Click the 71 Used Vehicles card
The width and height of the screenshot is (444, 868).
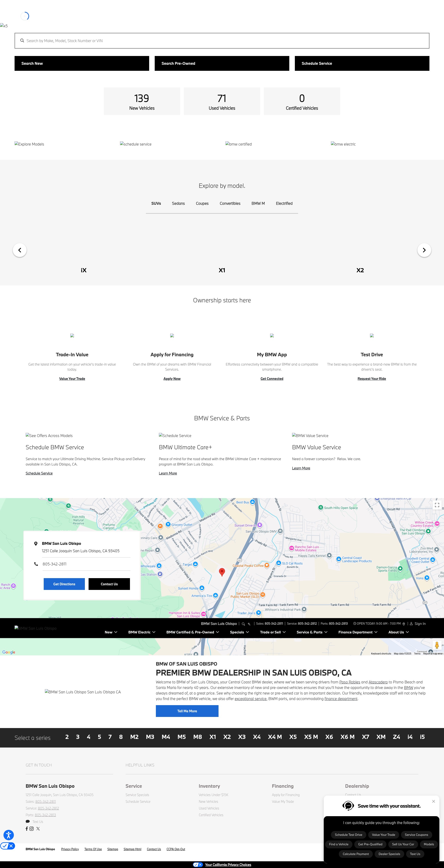[222, 101]
